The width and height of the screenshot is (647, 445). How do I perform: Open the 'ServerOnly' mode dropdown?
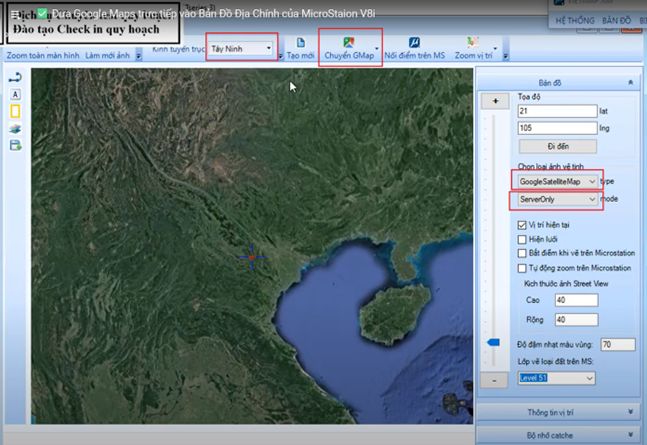click(x=592, y=199)
